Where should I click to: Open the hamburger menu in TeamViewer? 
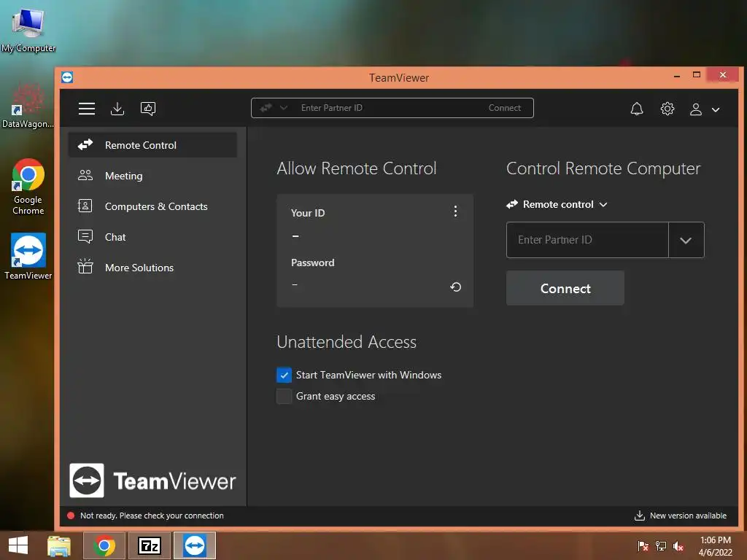point(87,109)
